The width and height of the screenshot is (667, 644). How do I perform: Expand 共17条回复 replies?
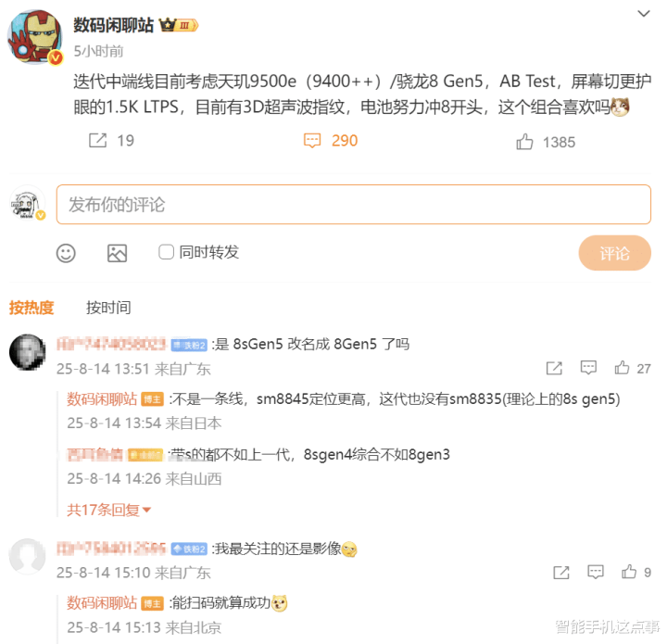[x=109, y=510]
